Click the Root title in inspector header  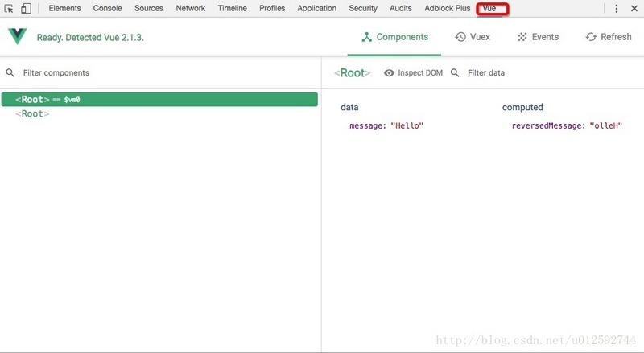[353, 73]
